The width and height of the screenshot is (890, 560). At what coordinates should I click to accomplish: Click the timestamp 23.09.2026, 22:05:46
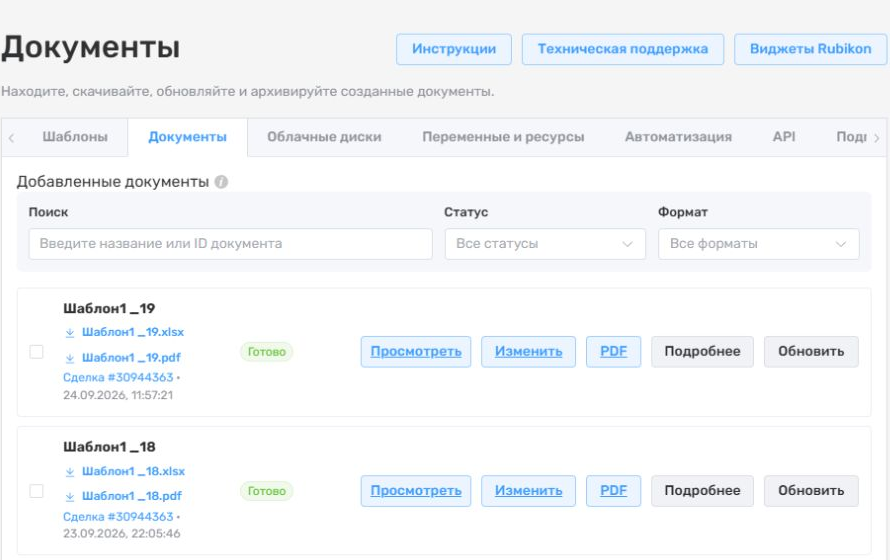click(x=121, y=534)
